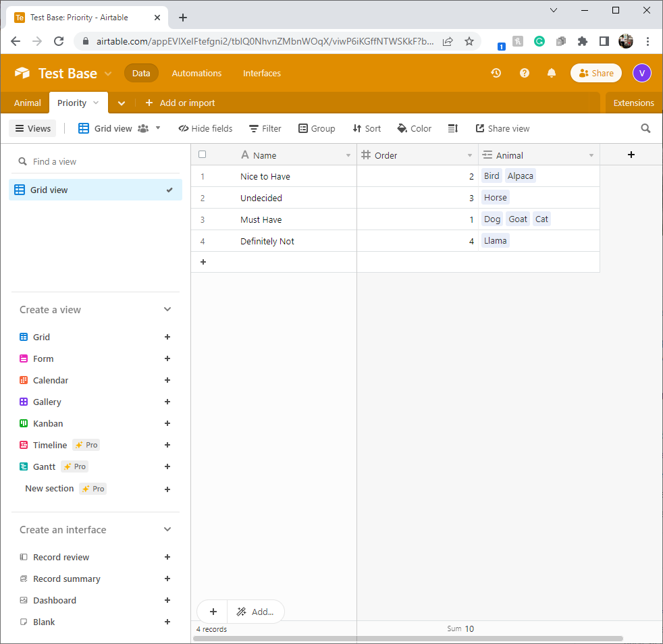Open the help question mark icon
Viewport: 663px width, 644px height.
525,73
